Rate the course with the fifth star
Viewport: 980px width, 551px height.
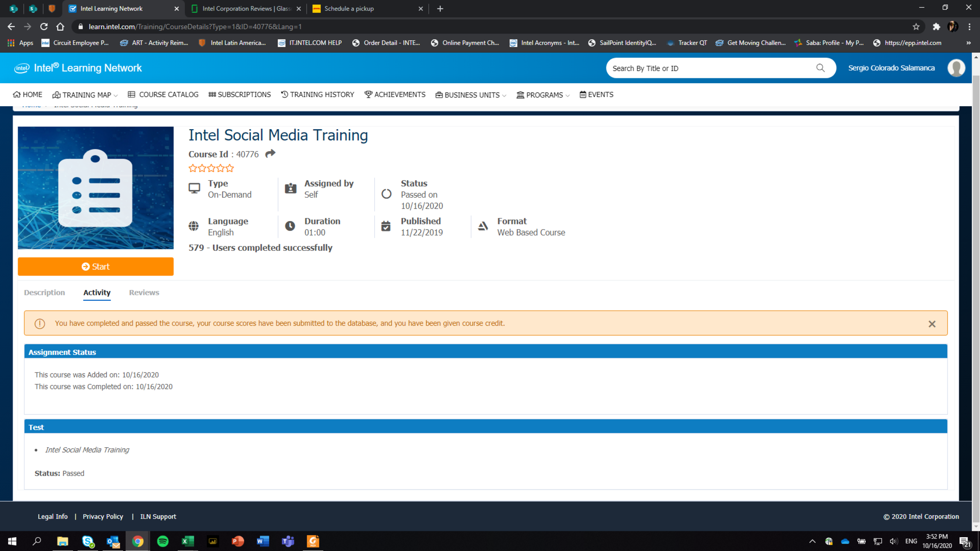coord(230,168)
